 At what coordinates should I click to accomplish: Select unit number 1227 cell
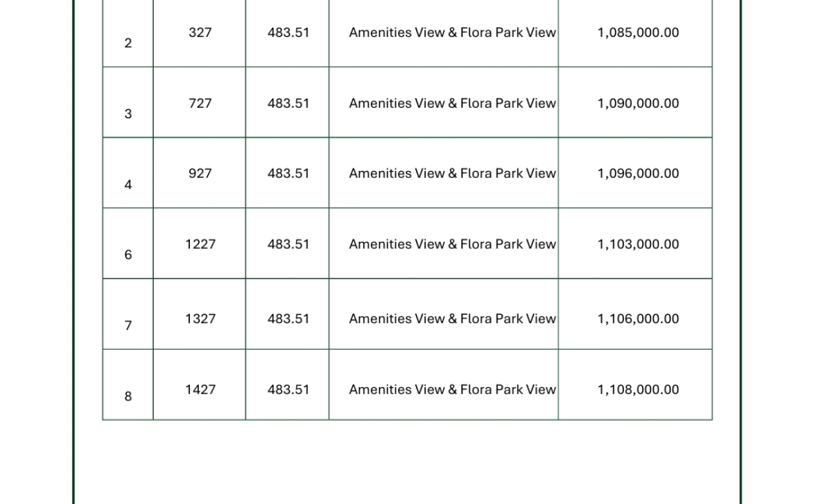pyautogui.click(x=200, y=244)
